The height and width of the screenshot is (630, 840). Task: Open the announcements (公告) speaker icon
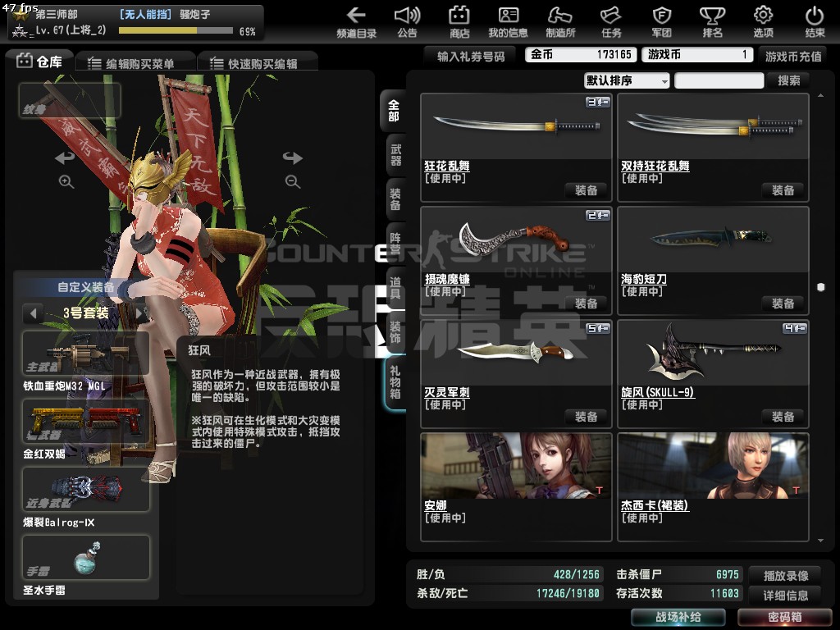point(407,22)
